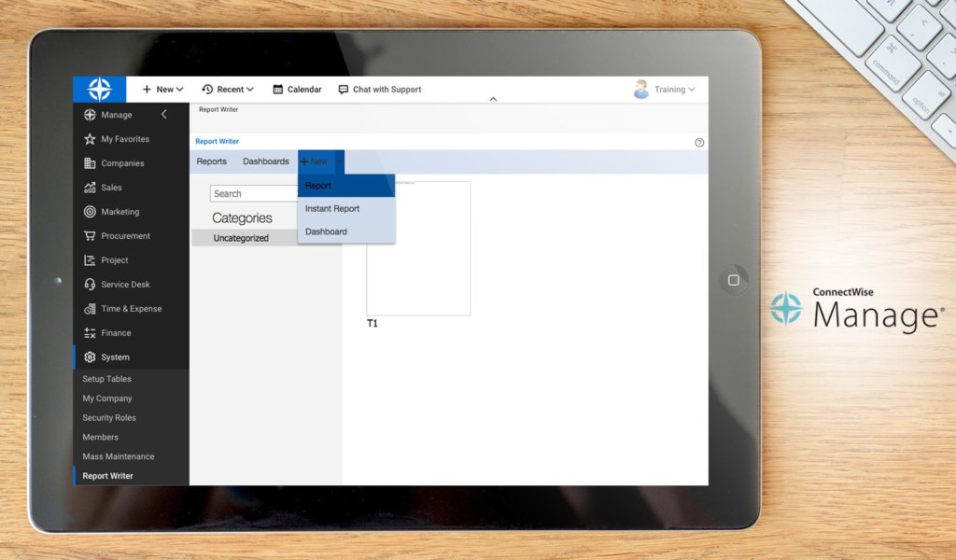Click the Marketing target icon
The image size is (956, 560).
pos(91,211)
